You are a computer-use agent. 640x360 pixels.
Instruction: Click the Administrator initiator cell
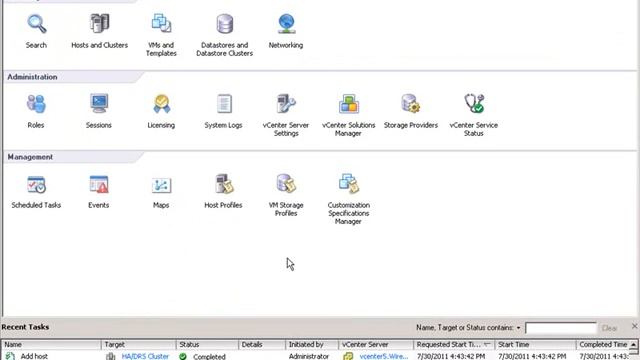(309, 356)
